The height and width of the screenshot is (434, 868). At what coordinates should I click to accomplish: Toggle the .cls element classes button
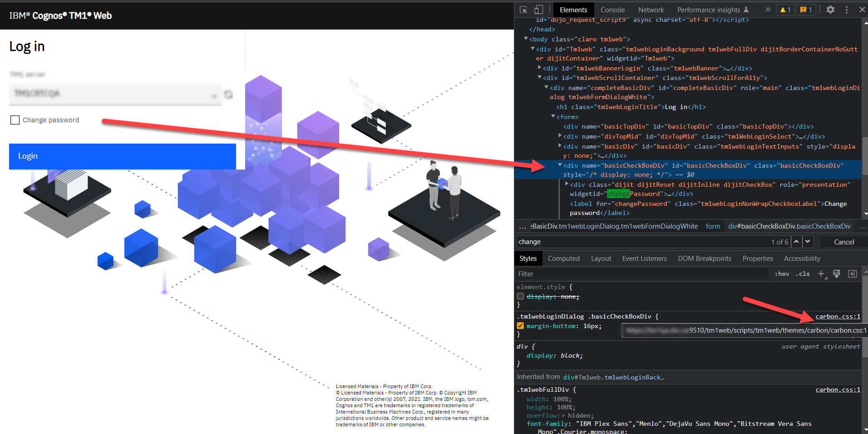coord(803,274)
